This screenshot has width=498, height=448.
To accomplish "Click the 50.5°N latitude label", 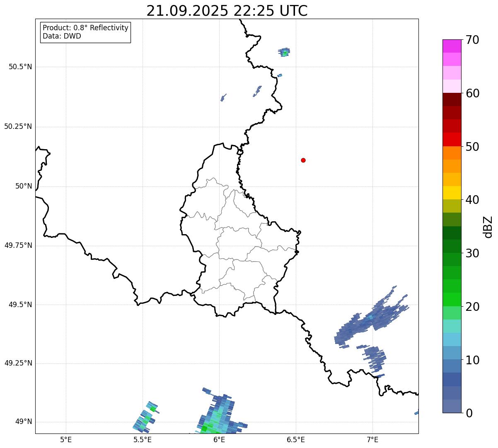I will pos(20,67).
